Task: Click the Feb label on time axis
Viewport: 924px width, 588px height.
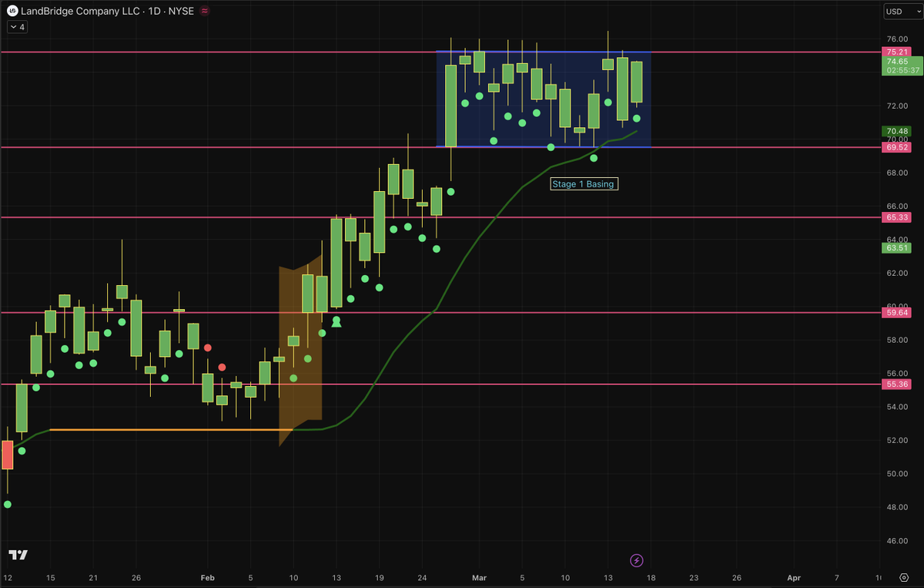Action: tap(207, 577)
